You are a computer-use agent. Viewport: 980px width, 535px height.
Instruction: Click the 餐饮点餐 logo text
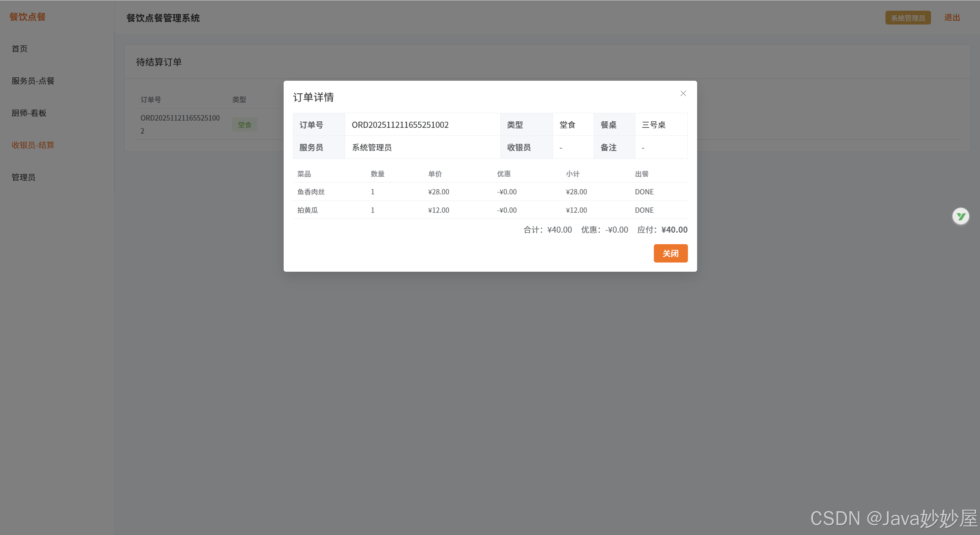pyautogui.click(x=28, y=17)
